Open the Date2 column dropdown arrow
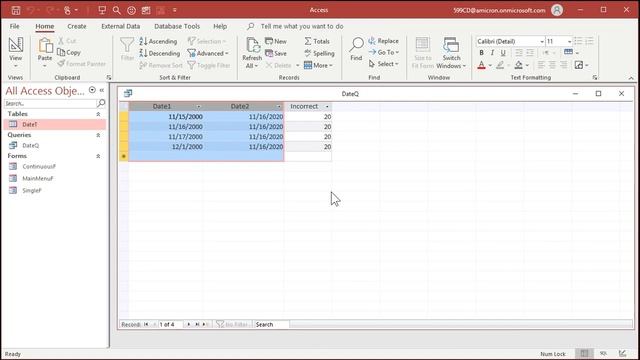The height and width of the screenshot is (360, 640). click(279, 107)
